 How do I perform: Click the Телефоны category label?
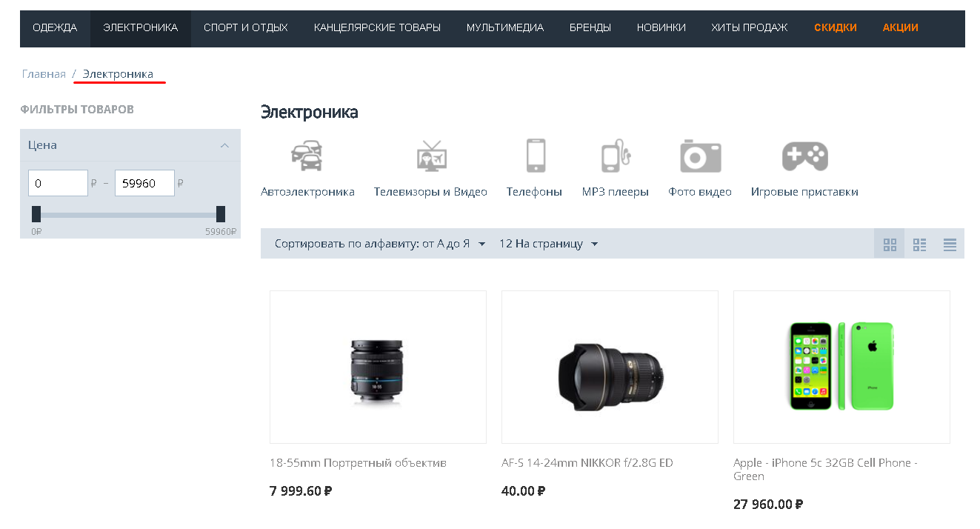(534, 192)
